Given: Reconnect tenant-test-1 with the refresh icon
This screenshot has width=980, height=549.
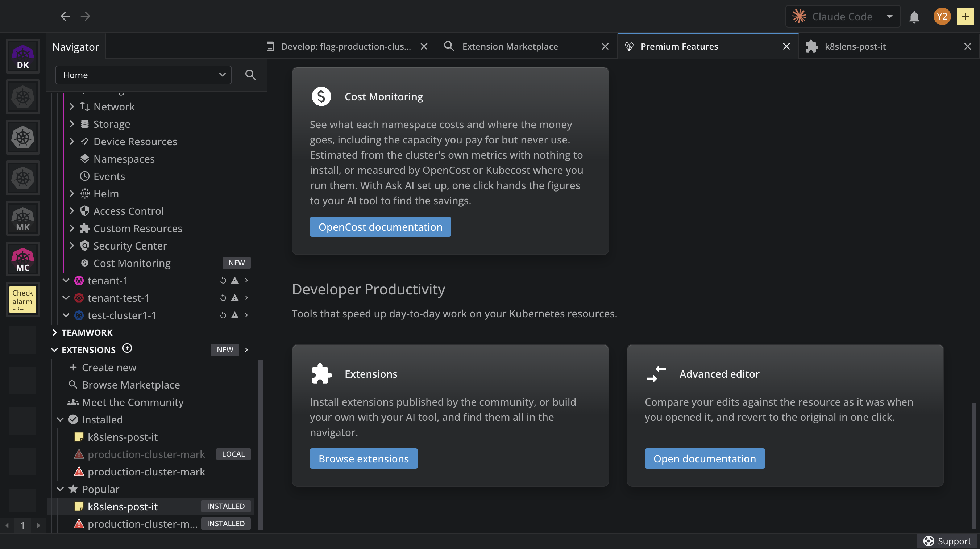Looking at the screenshot, I should pyautogui.click(x=223, y=298).
